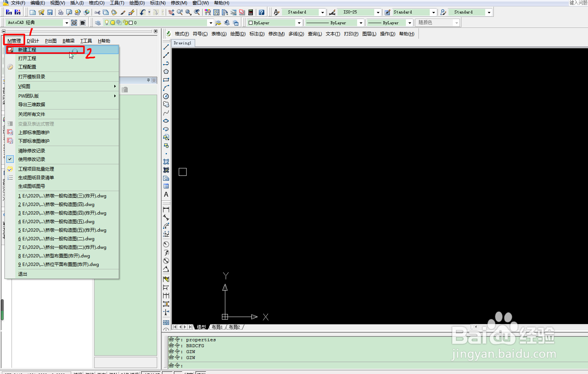Open the 随颜色 plot style dropdown
The width and height of the screenshot is (588, 374).
point(457,23)
